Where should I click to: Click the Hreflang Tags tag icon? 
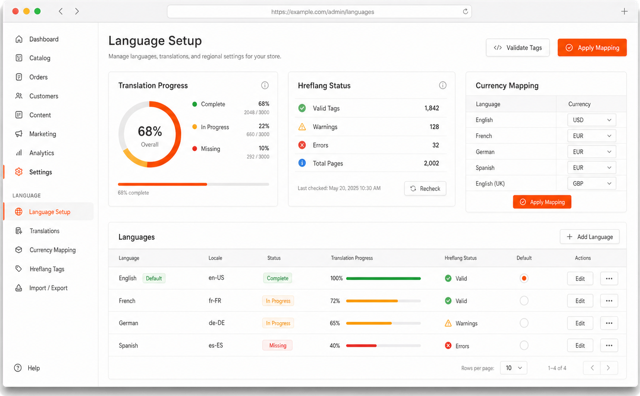[19, 269]
